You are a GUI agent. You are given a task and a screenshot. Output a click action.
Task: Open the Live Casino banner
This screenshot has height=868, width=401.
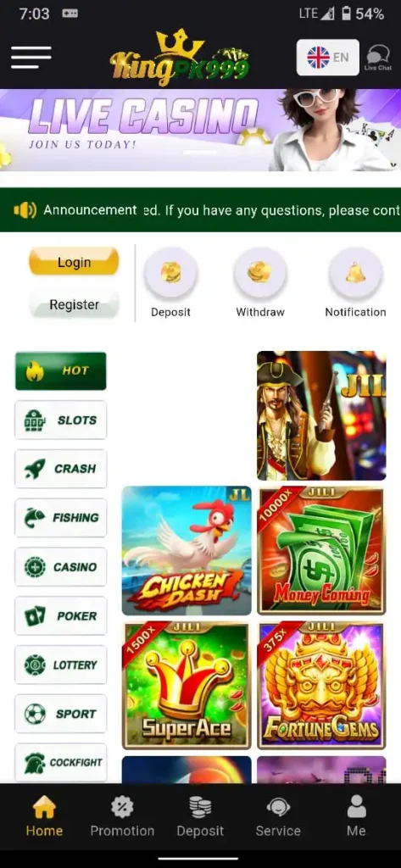(x=200, y=130)
